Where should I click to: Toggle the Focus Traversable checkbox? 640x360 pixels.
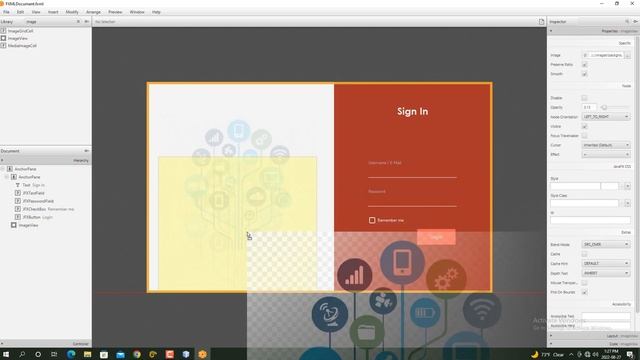pyautogui.click(x=584, y=136)
